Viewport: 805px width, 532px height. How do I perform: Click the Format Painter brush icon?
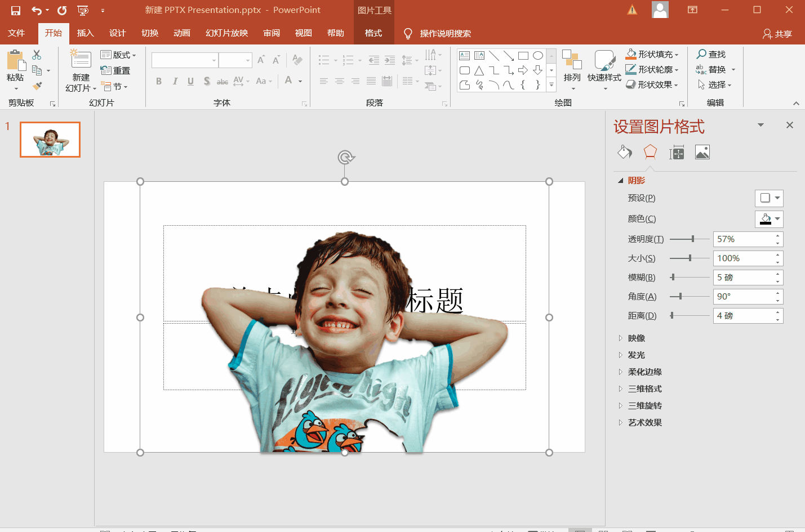(x=37, y=86)
